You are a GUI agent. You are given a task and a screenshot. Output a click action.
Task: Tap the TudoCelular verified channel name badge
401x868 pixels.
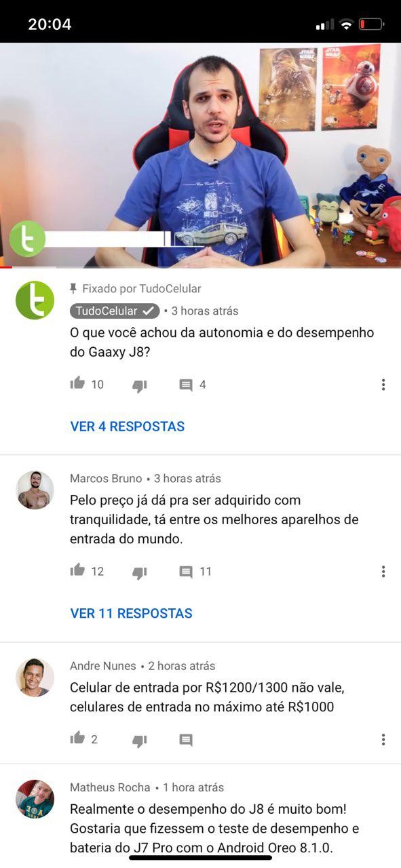pyautogui.click(x=115, y=311)
